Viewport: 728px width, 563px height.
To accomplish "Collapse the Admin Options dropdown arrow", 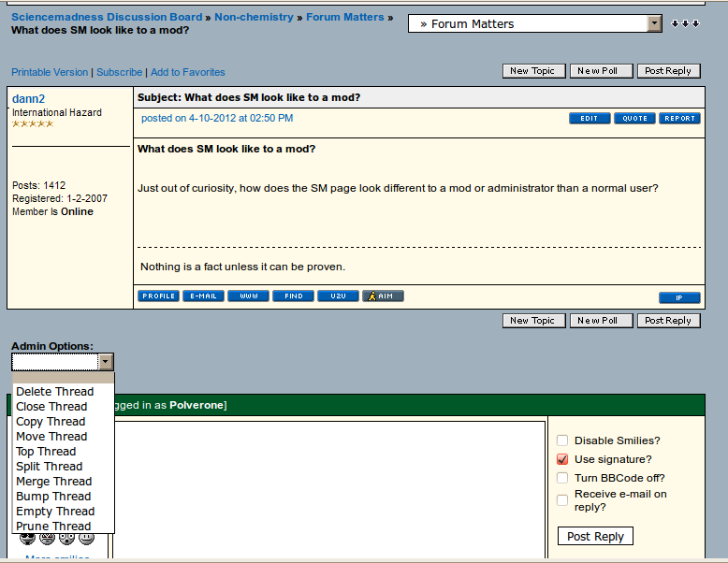I will tap(106, 362).
